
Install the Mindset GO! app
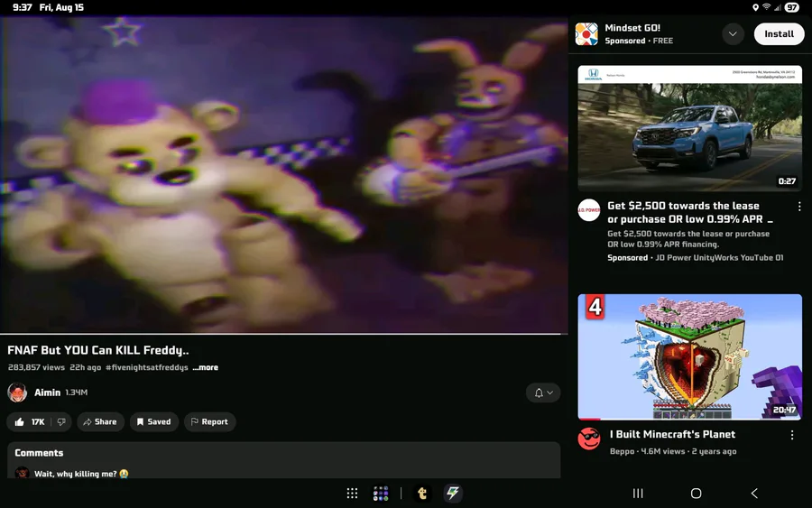(779, 33)
